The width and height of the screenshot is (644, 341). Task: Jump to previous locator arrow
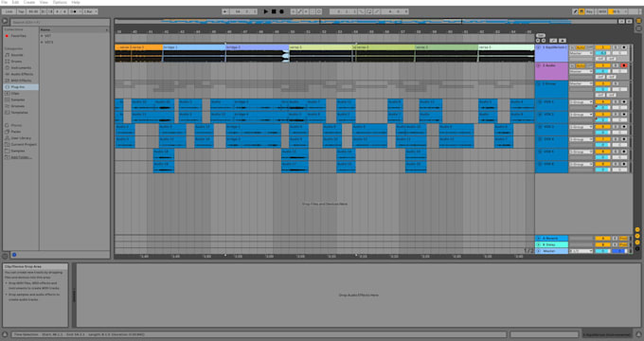point(538,41)
